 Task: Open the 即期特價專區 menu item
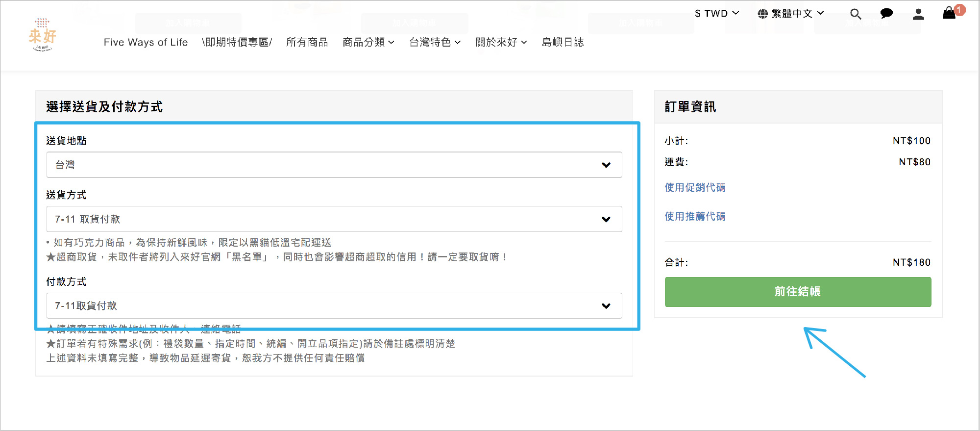click(x=237, y=42)
